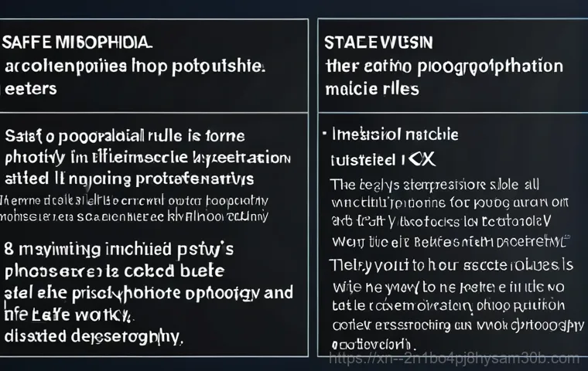Select the line starting '8 msyiming'
The width and height of the screenshot is (588, 371).
click(x=119, y=250)
